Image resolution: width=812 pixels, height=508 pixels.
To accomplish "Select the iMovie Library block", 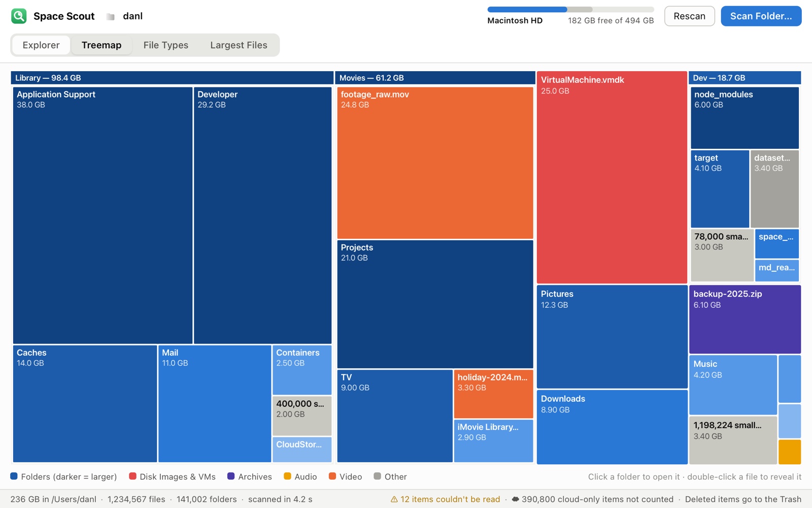I will coord(493,441).
